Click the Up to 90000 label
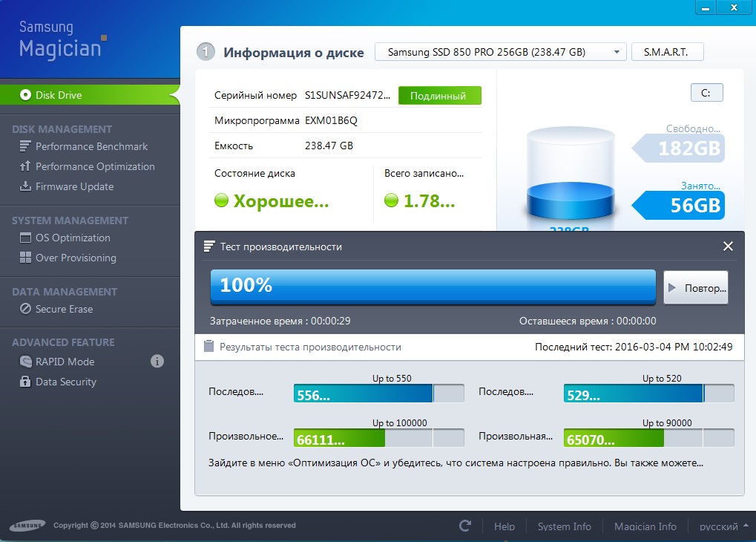This screenshot has width=756, height=542. (667, 422)
